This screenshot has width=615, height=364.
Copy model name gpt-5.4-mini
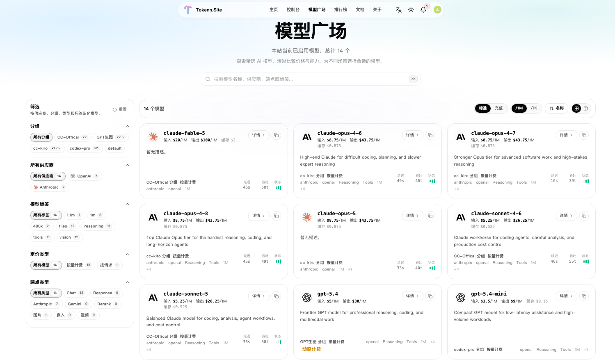click(584, 296)
